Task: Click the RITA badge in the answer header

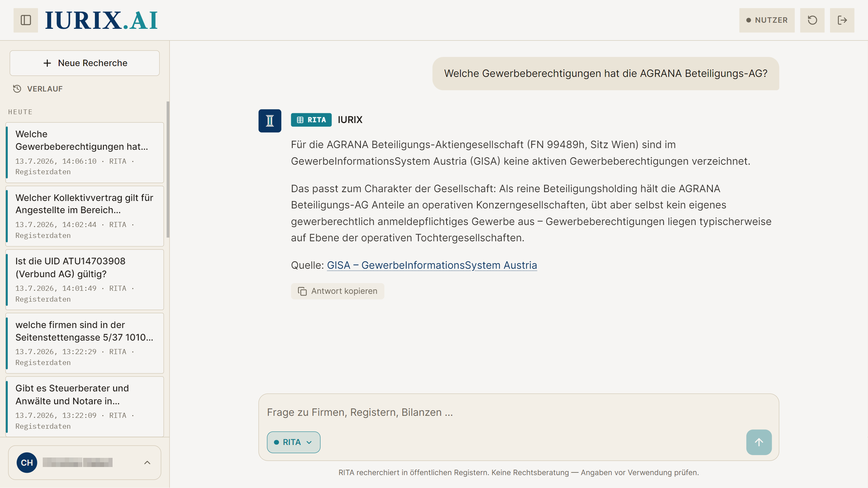Action: pos(311,120)
